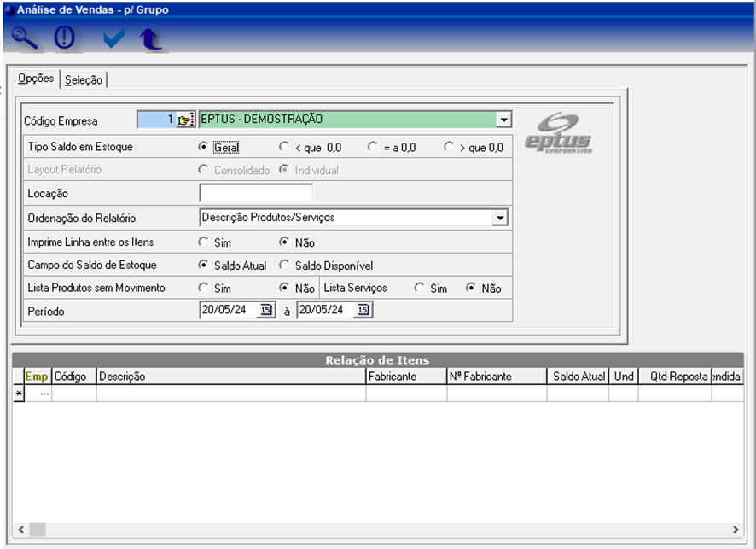Enable 'Sim' for Imprime Linha entre os Itens

203,242
